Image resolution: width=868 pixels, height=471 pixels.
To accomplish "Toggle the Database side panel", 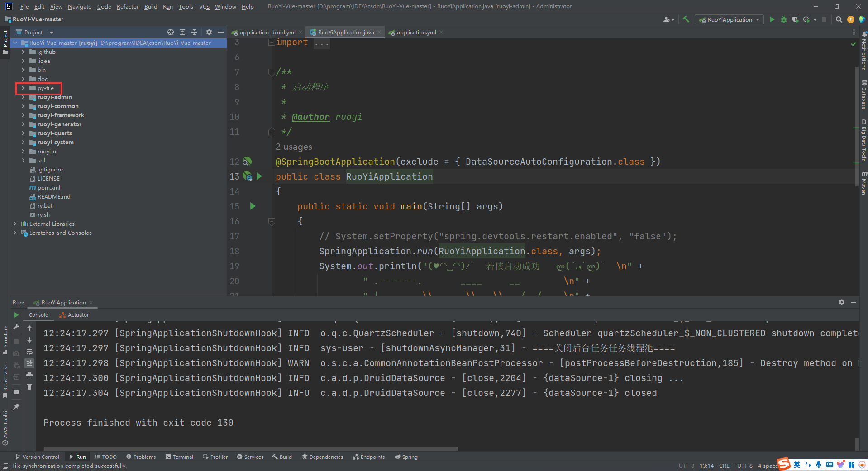I will pos(863,95).
